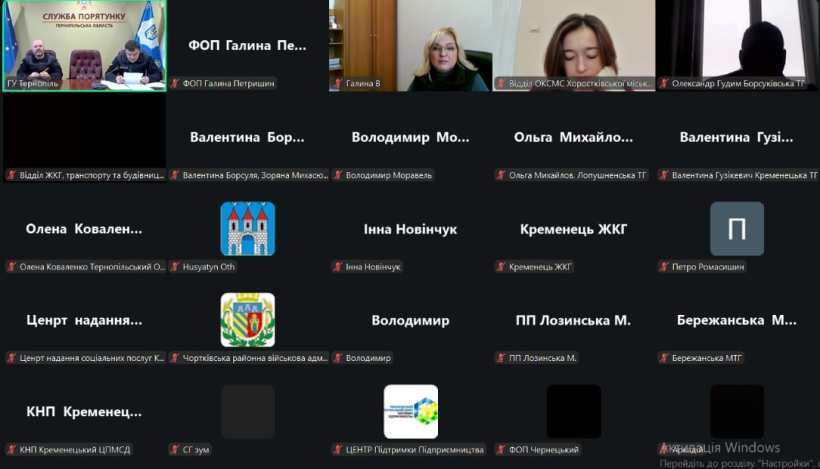Click the Ольга Михайло… participant name tile
This screenshot has width=820, height=469.
click(x=573, y=137)
